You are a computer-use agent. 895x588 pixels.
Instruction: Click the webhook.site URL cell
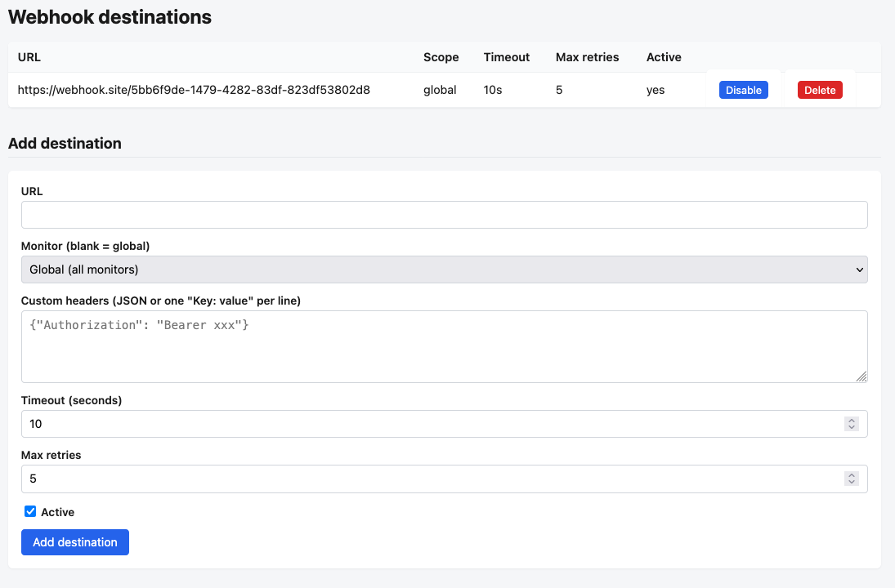[194, 90]
